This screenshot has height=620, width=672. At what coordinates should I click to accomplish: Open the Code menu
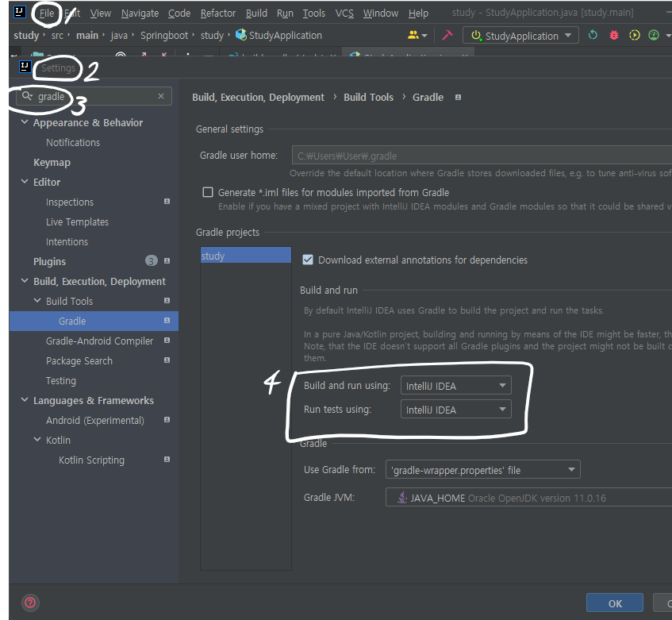point(179,13)
